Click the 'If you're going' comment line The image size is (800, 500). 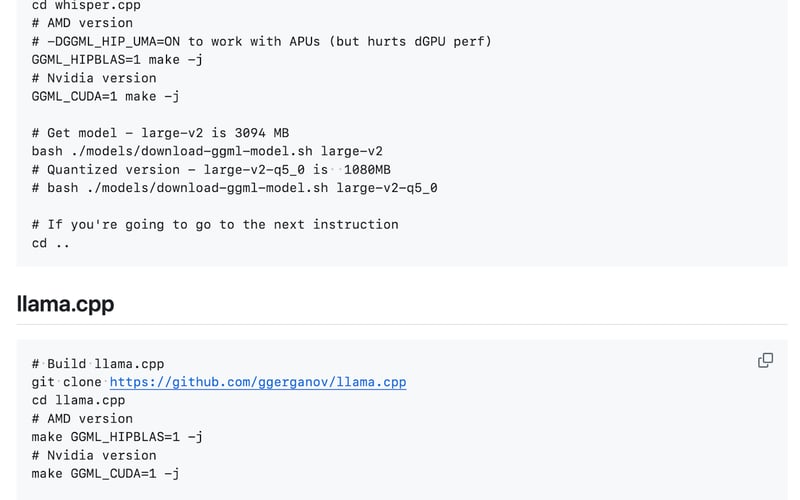[215, 224]
